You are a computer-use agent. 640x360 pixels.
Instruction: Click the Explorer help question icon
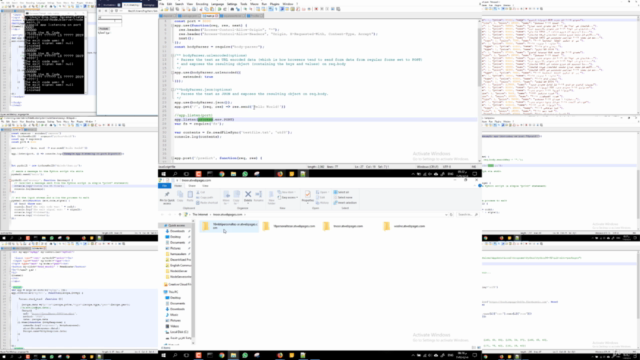[x=480, y=186]
